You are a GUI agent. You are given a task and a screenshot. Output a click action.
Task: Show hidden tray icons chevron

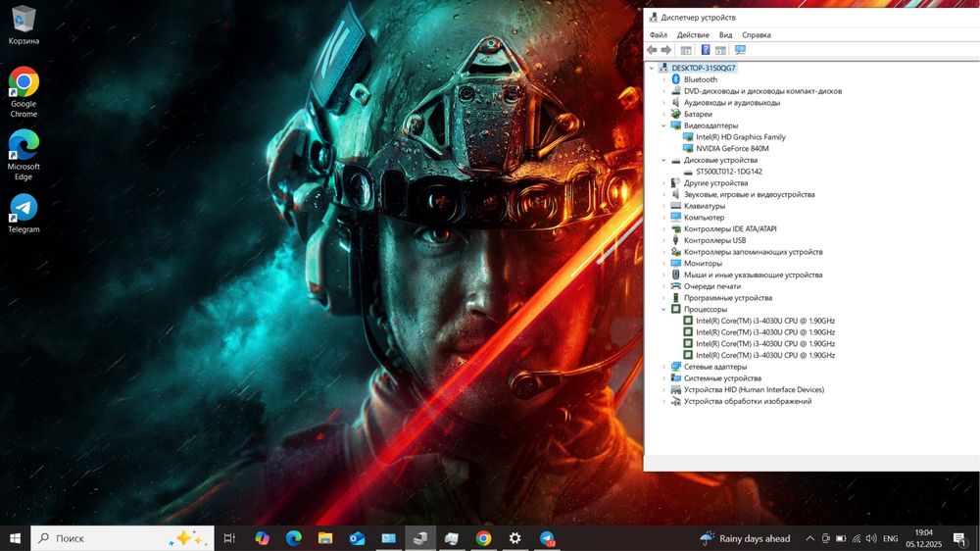[x=810, y=538]
